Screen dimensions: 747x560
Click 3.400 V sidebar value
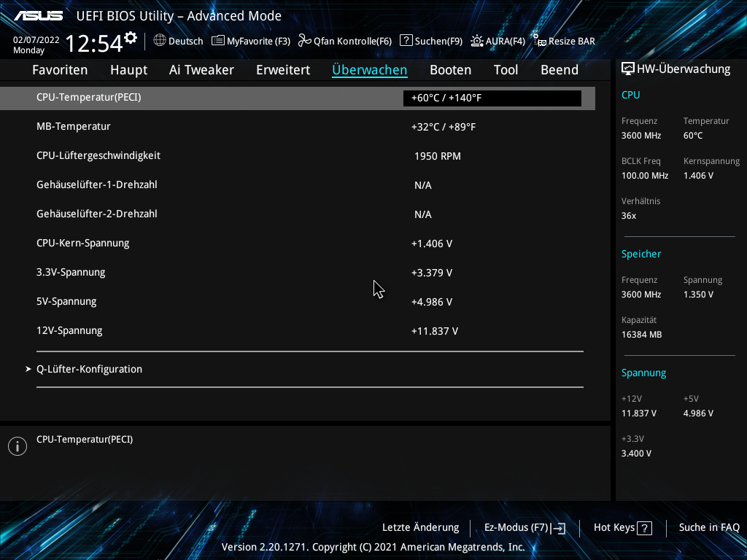636,454
